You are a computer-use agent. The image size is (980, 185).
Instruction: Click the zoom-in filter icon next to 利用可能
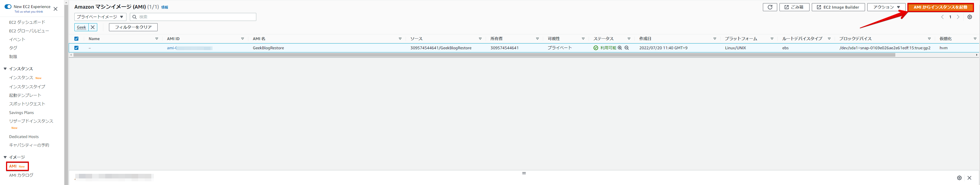620,48
